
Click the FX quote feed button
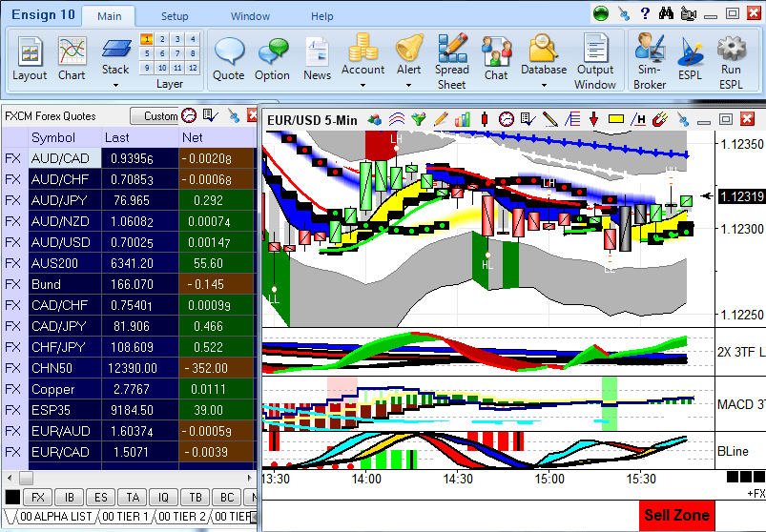37,498
